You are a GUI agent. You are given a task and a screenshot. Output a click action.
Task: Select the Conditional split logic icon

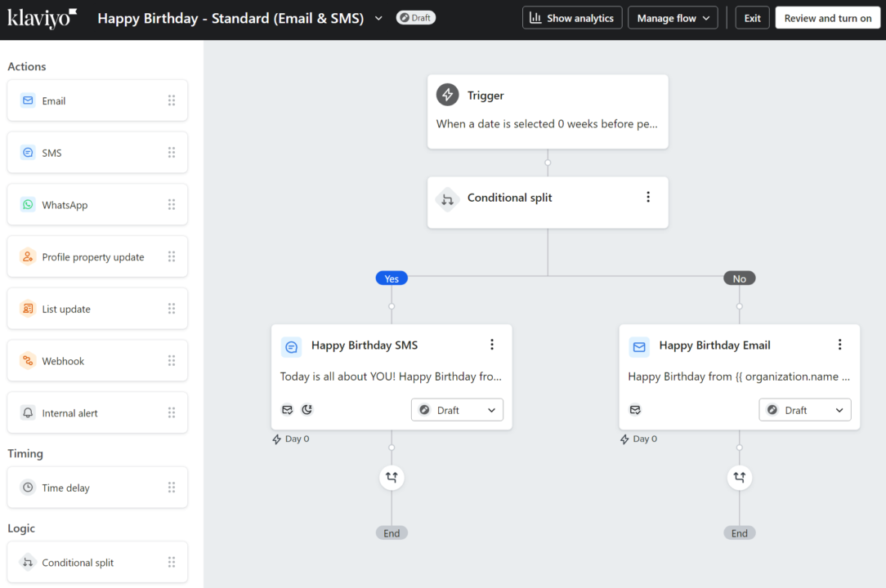tap(29, 562)
